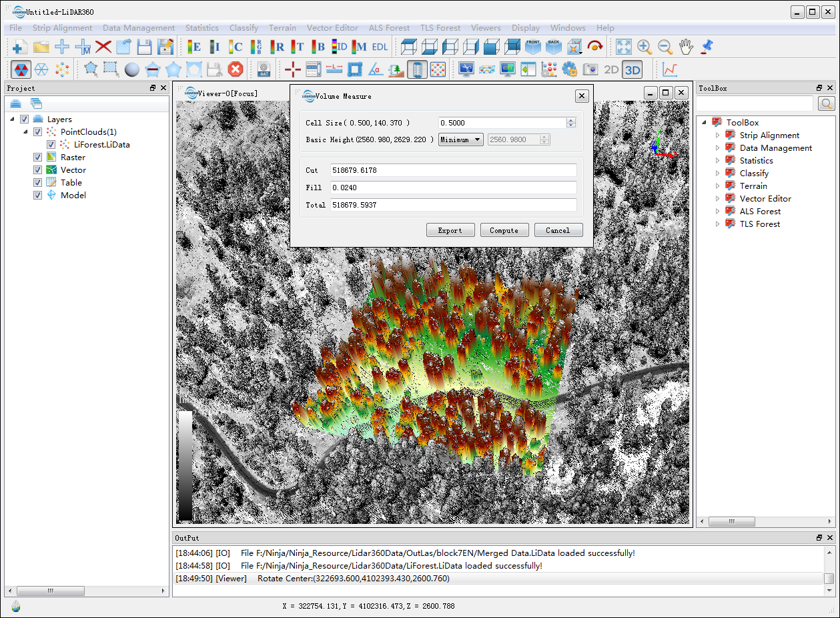This screenshot has height=618, width=840.
Task: Toggle EDL display mode icon
Action: (380, 47)
